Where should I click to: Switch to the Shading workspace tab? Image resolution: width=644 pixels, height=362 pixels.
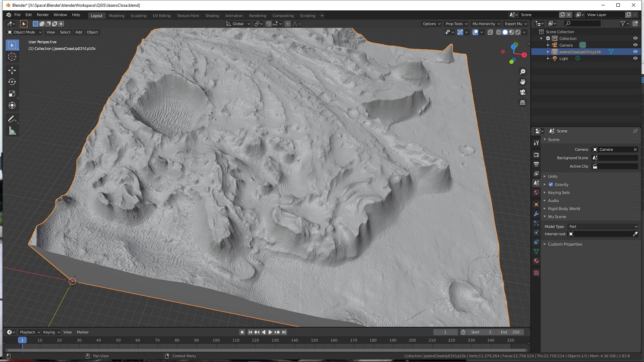(212, 16)
